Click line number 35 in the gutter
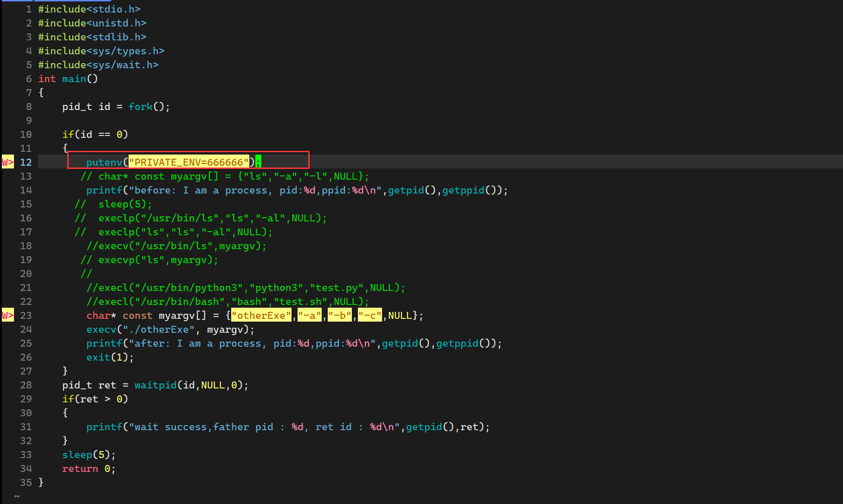843x504 pixels. pyautogui.click(x=26, y=482)
